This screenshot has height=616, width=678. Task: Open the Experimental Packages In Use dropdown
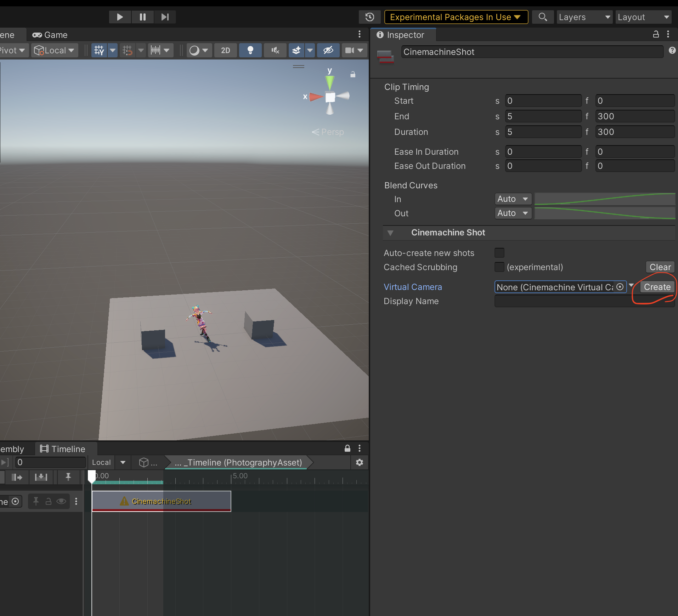coord(456,17)
